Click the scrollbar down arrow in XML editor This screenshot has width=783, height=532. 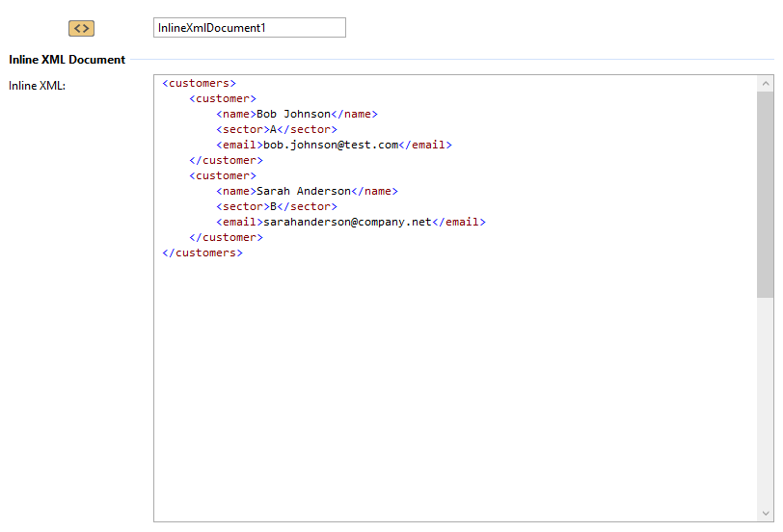tap(765, 513)
